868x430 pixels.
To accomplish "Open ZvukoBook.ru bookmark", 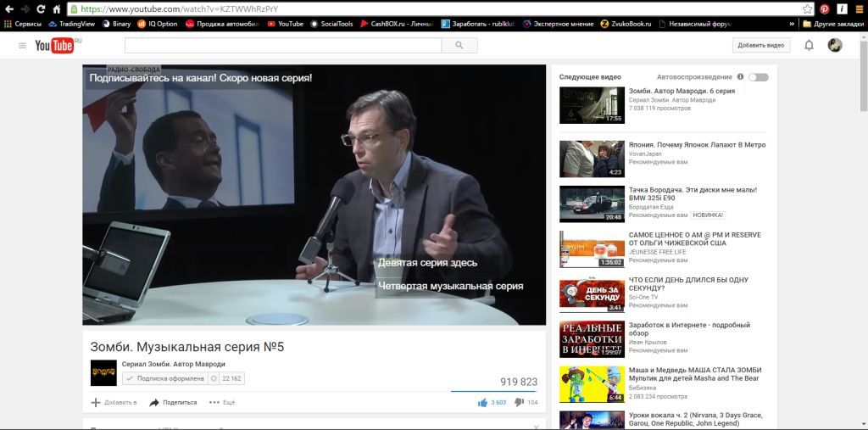I will [626, 24].
